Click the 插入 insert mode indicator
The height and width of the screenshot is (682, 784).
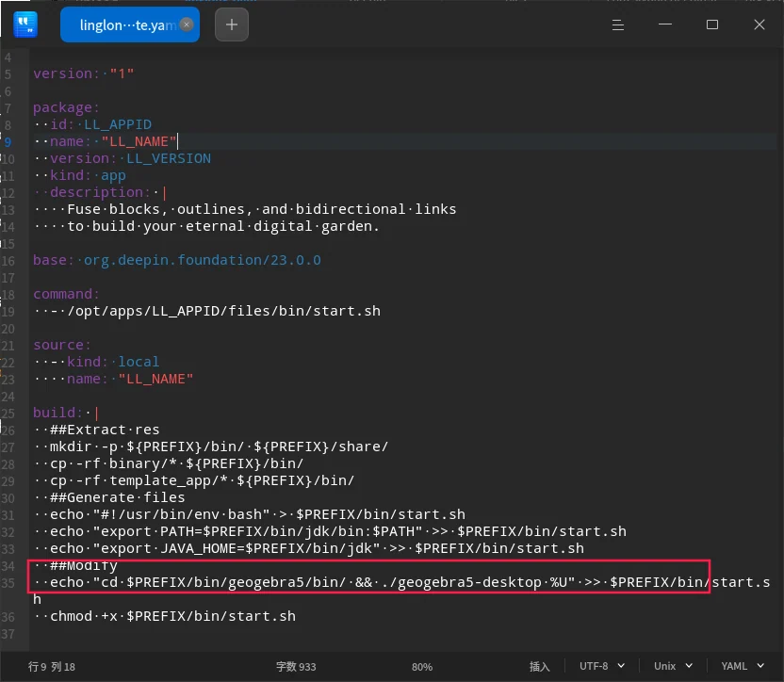point(540,667)
